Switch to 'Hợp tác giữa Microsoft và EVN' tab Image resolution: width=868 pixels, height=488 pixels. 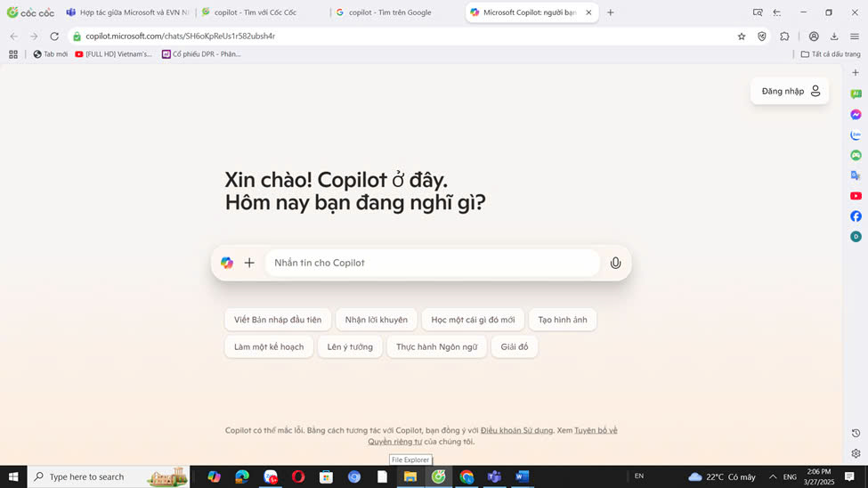[x=128, y=12]
